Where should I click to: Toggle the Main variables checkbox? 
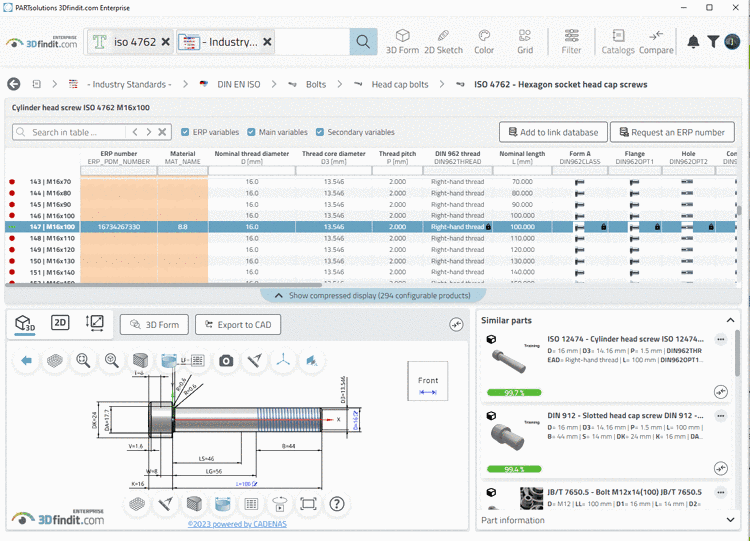click(x=251, y=132)
